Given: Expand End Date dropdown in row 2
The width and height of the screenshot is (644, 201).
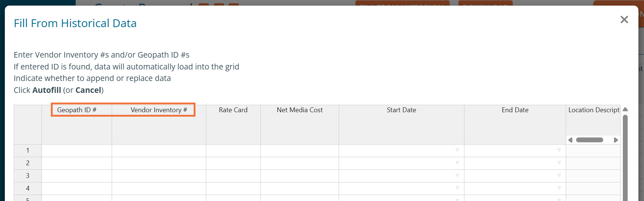Looking at the screenshot, I should pyautogui.click(x=559, y=163).
